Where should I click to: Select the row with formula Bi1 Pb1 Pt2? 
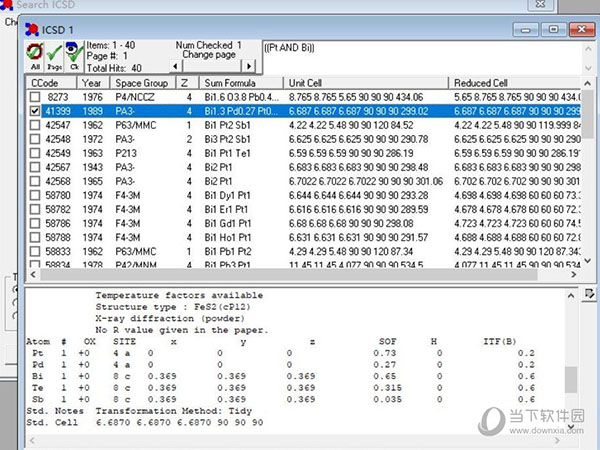[305, 251]
